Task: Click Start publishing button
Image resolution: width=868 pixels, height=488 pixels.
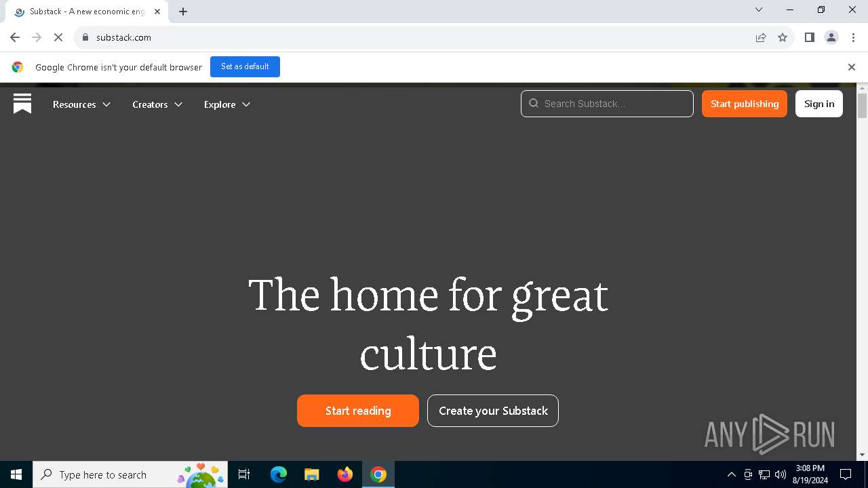Action: [x=745, y=104]
